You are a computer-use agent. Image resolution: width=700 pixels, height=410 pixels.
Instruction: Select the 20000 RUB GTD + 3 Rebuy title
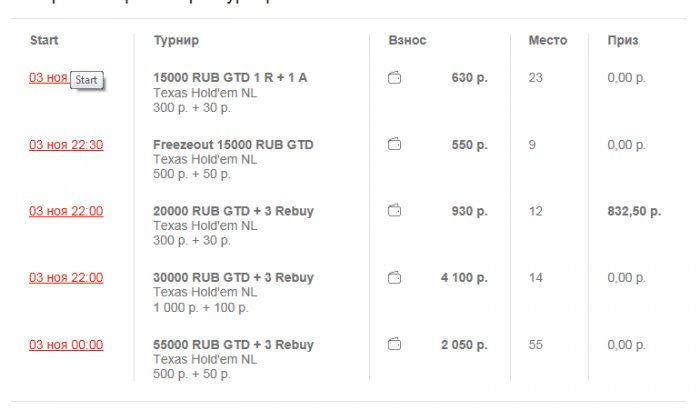tap(233, 211)
